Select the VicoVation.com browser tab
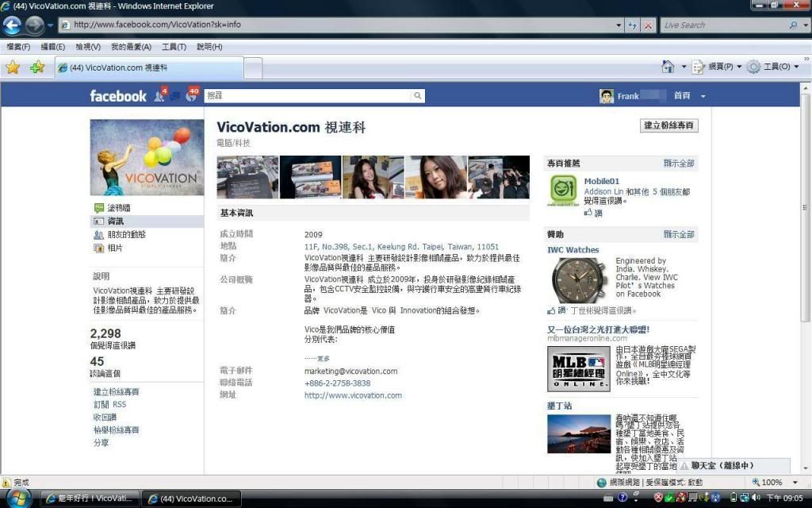Viewport: 812px width, 508px height. (x=149, y=68)
